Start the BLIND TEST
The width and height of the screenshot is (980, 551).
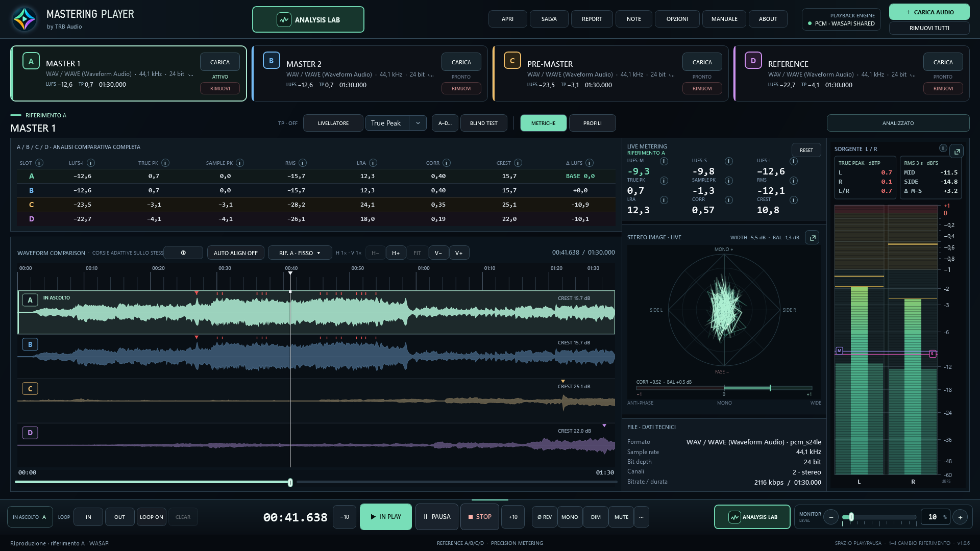click(484, 123)
